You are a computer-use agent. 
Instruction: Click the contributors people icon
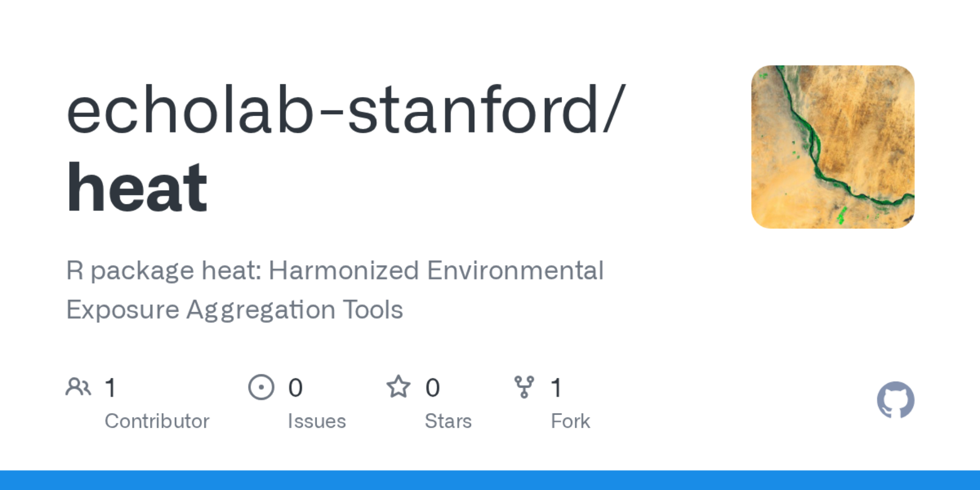pos(78,387)
